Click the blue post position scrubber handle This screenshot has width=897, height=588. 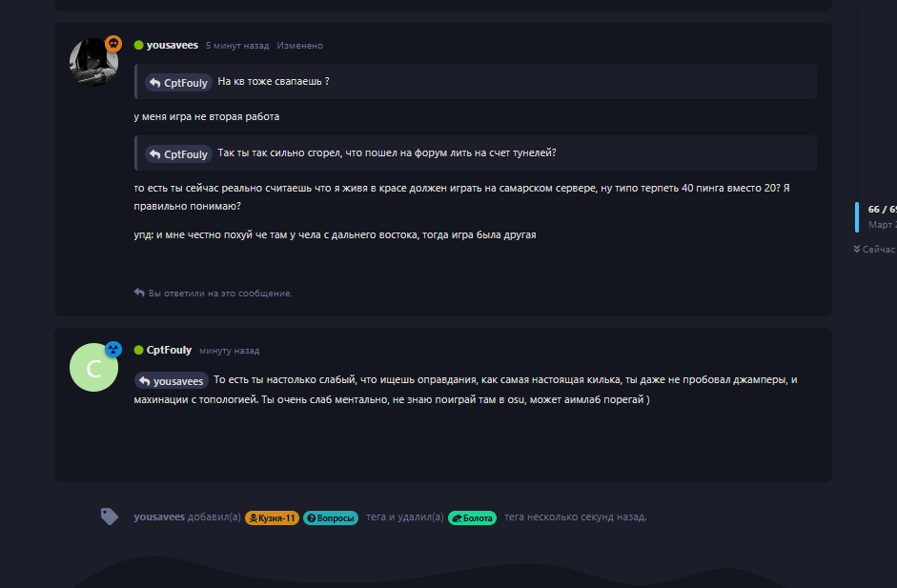coord(857,216)
